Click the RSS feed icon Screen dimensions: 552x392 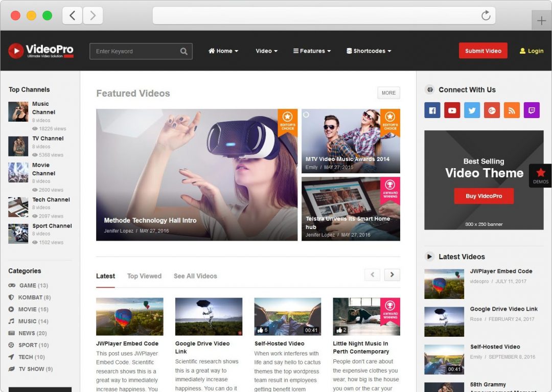[512, 110]
